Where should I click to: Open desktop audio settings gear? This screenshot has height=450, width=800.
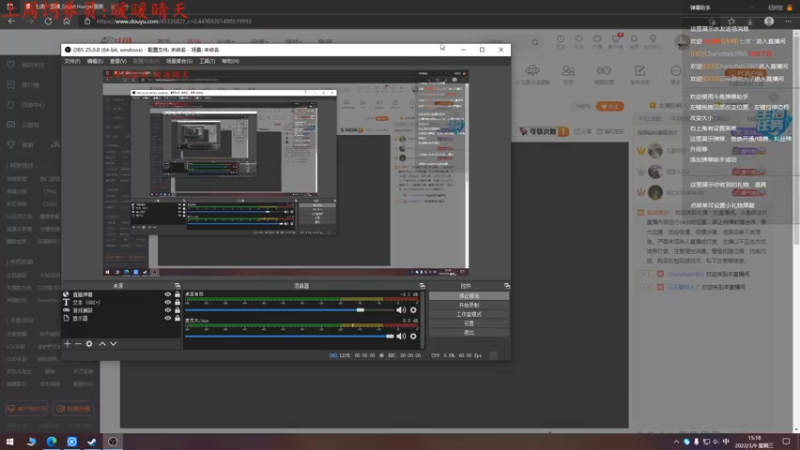pos(413,310)
